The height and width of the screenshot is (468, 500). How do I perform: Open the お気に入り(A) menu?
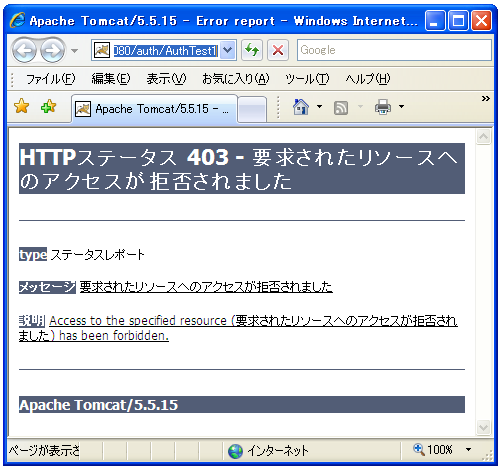click(235, 79)
